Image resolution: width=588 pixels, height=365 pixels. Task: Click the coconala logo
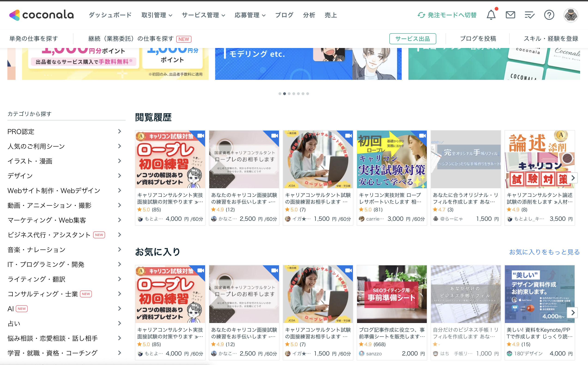pos(41,15)
